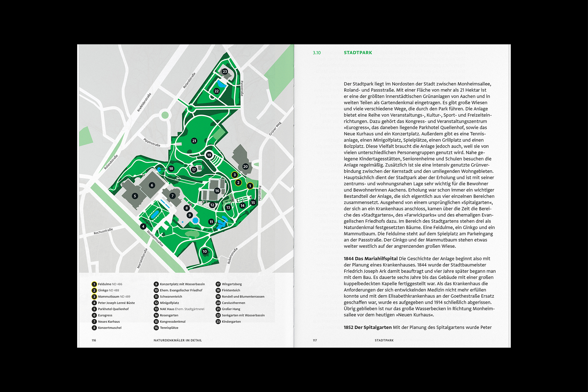Click map marker 11 beside the swan pond
The width and height of the screenshot is (588, 392).
click(x=211, y=222)
